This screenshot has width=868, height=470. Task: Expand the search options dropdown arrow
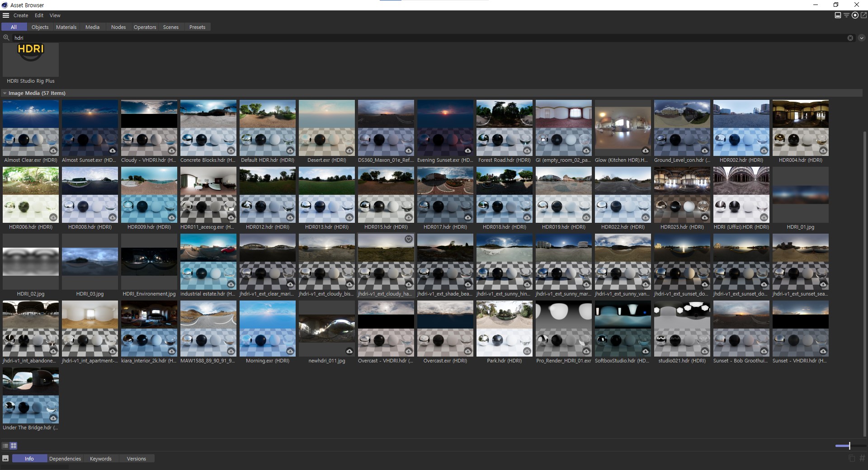(x=862, y=38)
